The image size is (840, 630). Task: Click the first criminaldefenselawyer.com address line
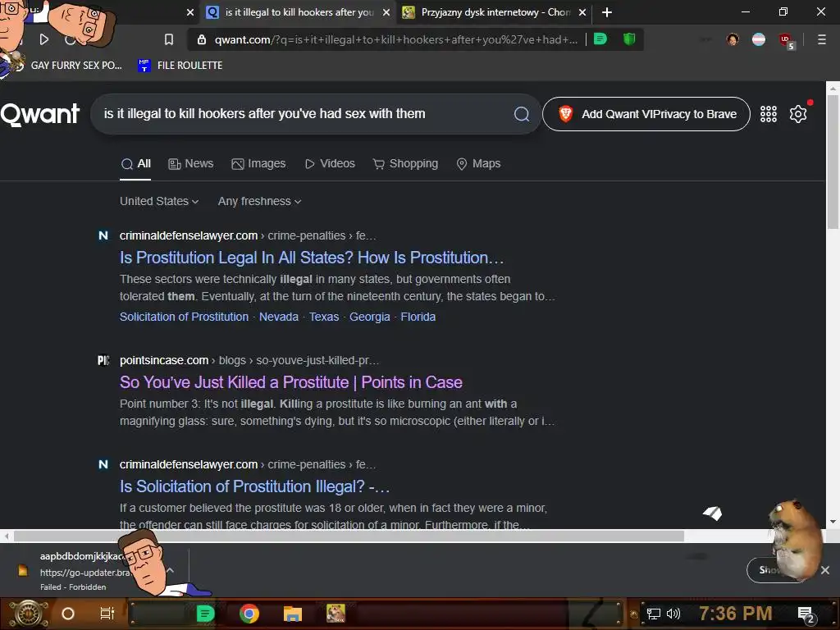click(248, 235)
